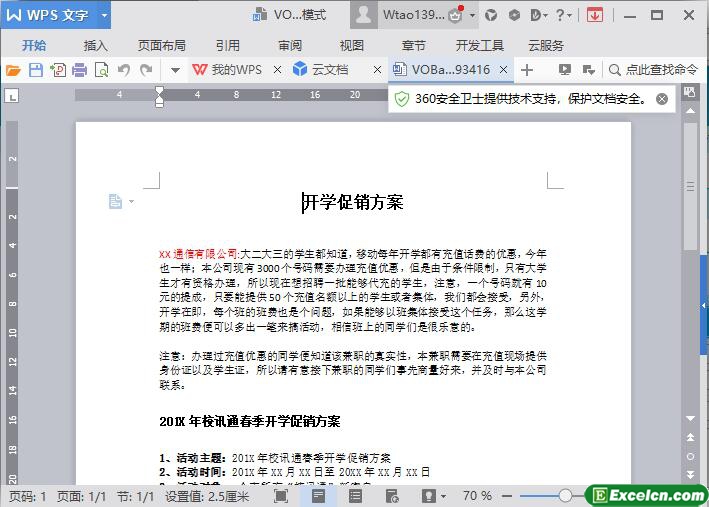This screenshot has height=507, width=709.
Task: Click the presentation screen icon beside new tab
Action: pos(564,70)
